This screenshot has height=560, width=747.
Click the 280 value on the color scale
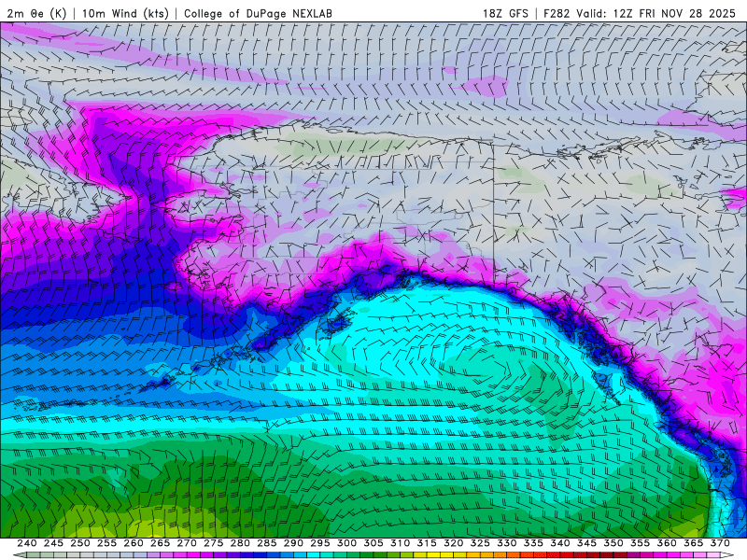point(240,543)
